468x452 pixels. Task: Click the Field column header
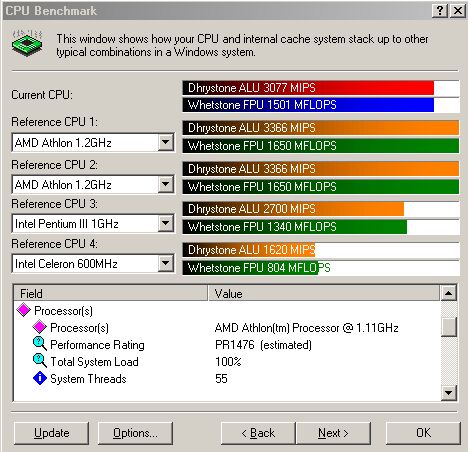(111, 293)
